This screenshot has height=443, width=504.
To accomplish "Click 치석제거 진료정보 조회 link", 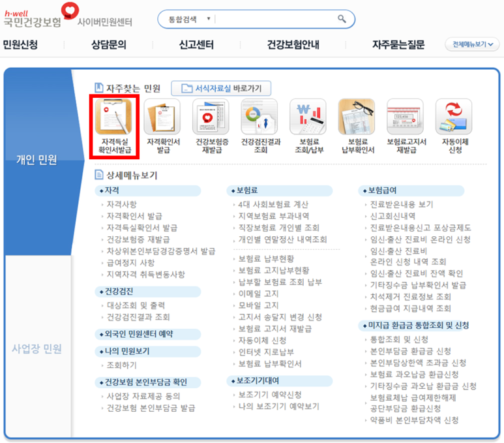I will (x=411, y=297).
